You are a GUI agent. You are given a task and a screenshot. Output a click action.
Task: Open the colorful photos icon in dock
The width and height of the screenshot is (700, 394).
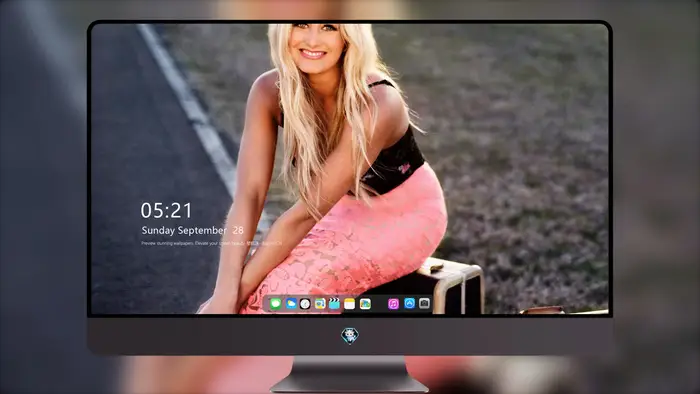coord(365,304)
